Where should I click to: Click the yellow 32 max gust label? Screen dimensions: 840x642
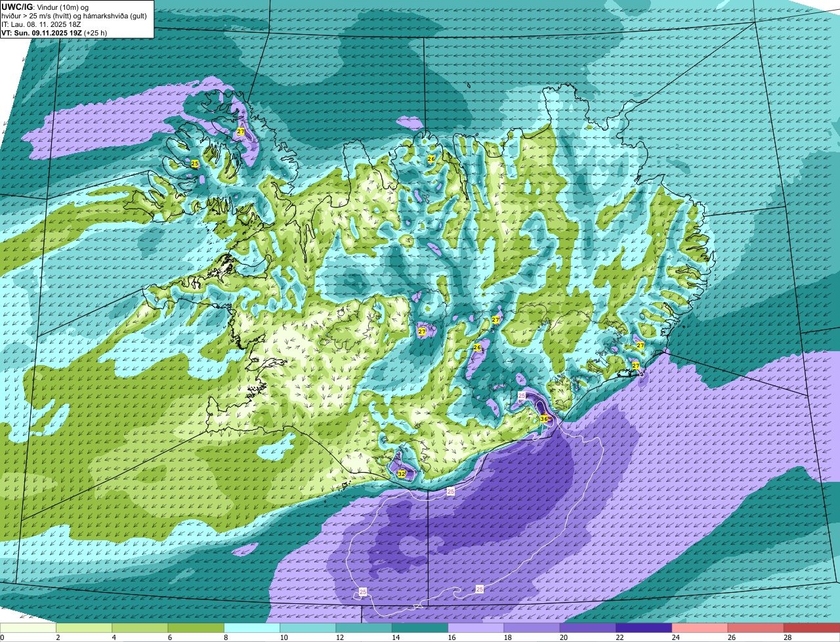402,473
